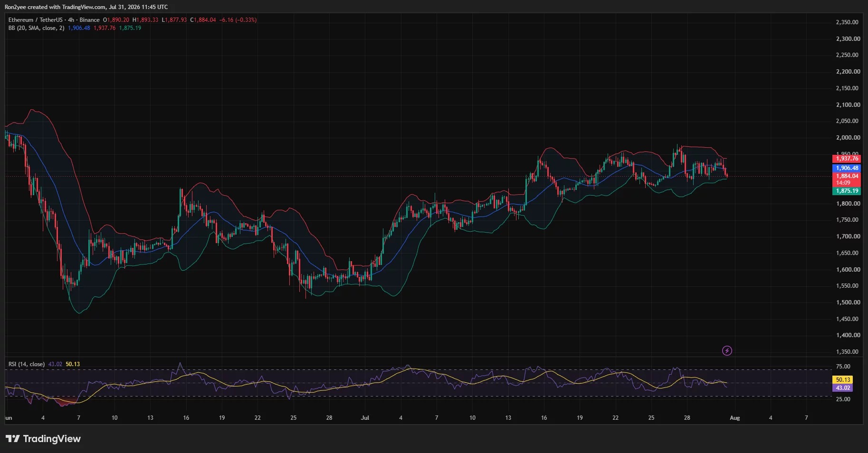Click RSI legend value 50.13

[73, 364]
